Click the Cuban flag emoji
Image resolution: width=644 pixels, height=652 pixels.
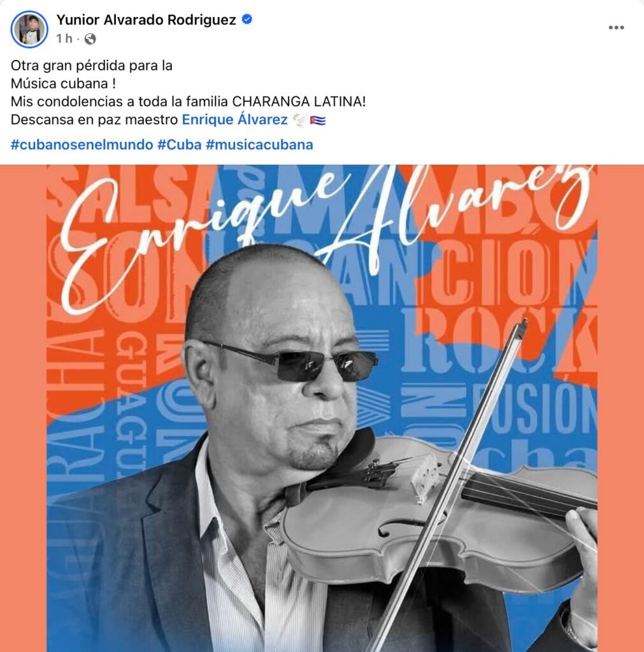click(318, 120)
